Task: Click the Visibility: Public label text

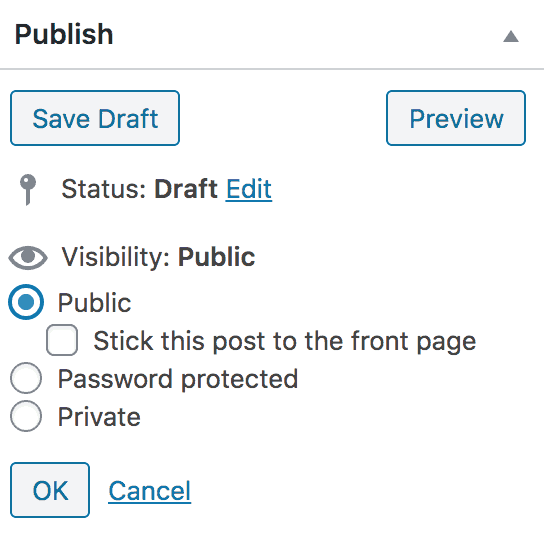Action: point(158,257)
